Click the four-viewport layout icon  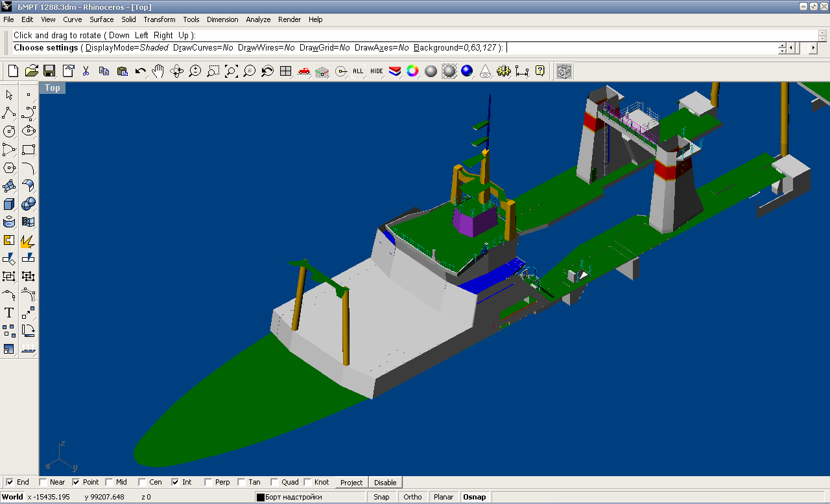285,71
